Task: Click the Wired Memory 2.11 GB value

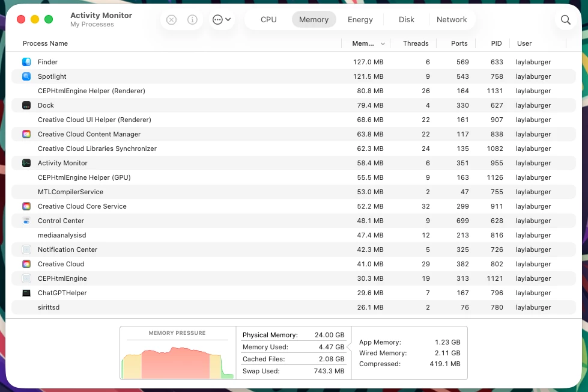Action: (x=447, y=353)
